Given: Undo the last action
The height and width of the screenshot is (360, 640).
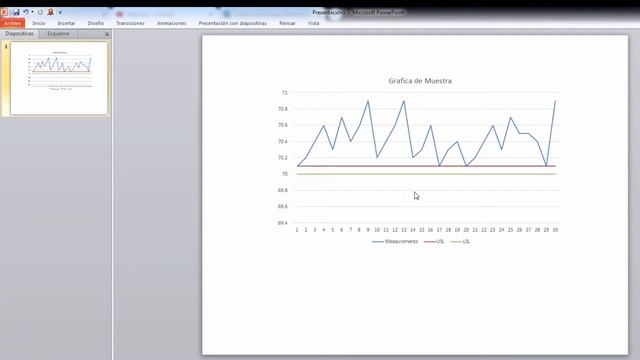Looking at the screenshot, I should [26, 12].
